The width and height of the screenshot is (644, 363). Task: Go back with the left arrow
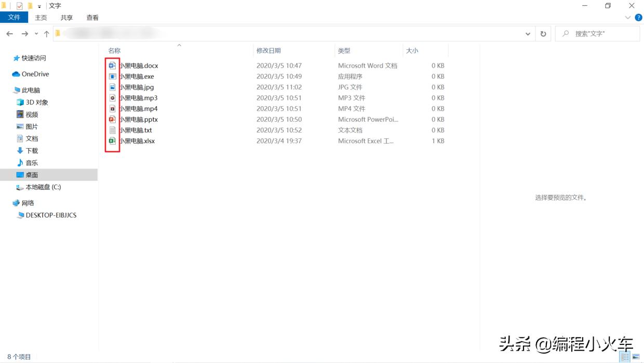9,34
